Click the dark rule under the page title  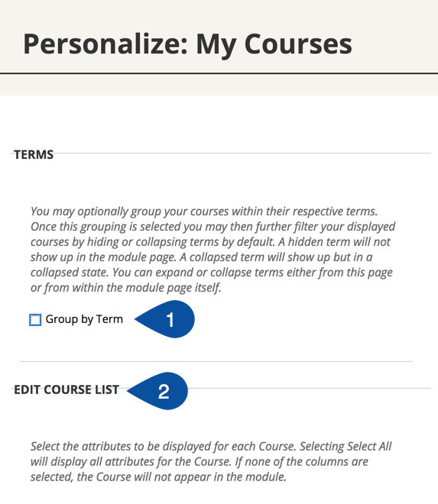[219, 73]
